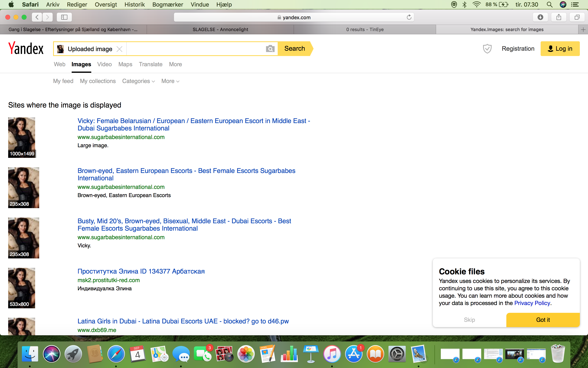Image resolution: width=588 pixels, height=368 pixels.
Task: Open the Privacy Policy link
Action: [x=532, y=303]
